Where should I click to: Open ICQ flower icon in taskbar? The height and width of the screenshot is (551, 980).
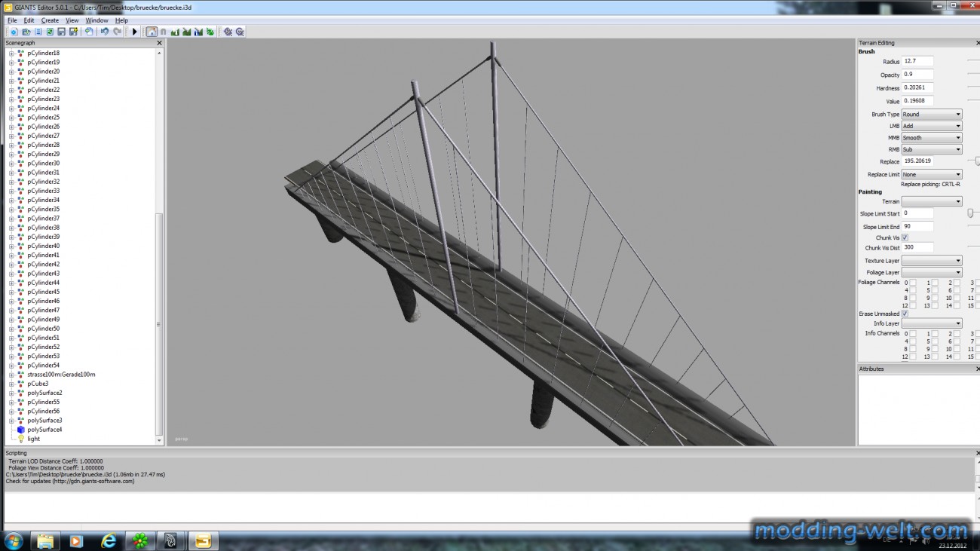tap(140, 540)
